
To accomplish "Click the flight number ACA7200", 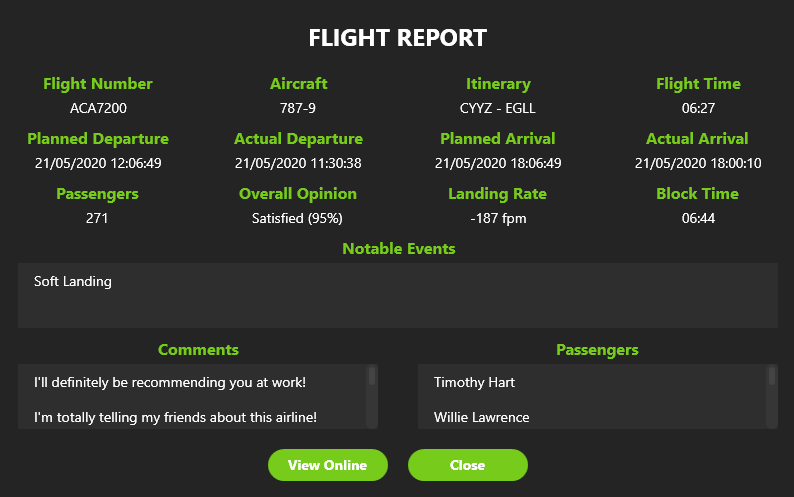I will pos(98,108).
